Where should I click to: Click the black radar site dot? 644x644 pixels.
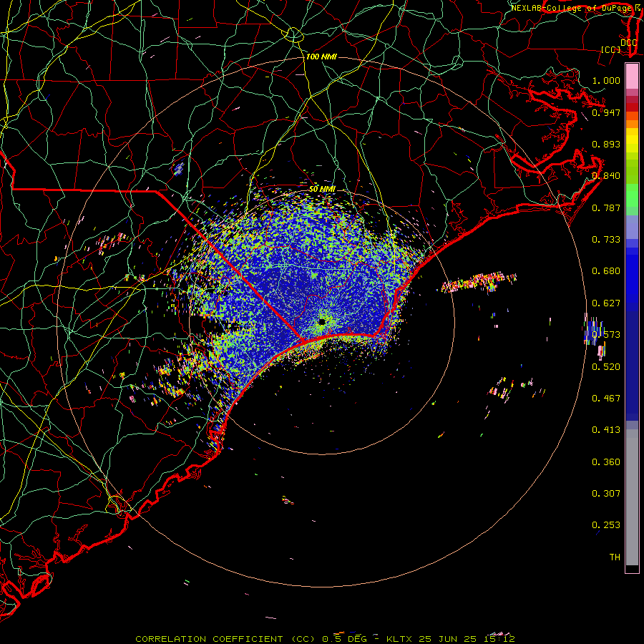[x=322, y=322]
